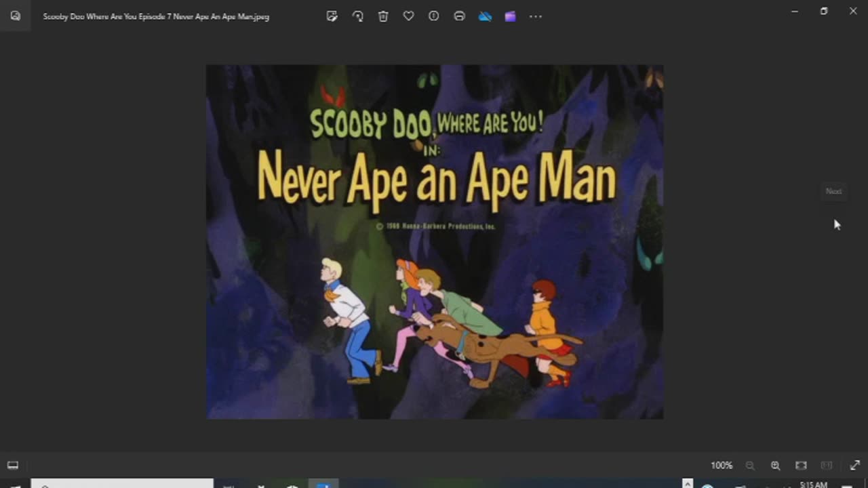This screenshot has height=488, width=868.
Task: Enter full screen with diagonal arrows icon
Action: [x=854, y=465]
